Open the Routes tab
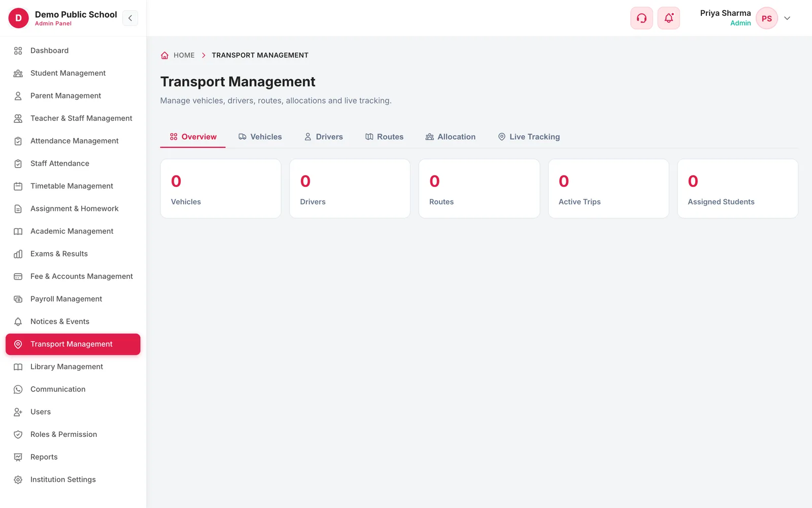Image resolution: width=812 pixels, height=508 pixels. click(x=384, y=137)
